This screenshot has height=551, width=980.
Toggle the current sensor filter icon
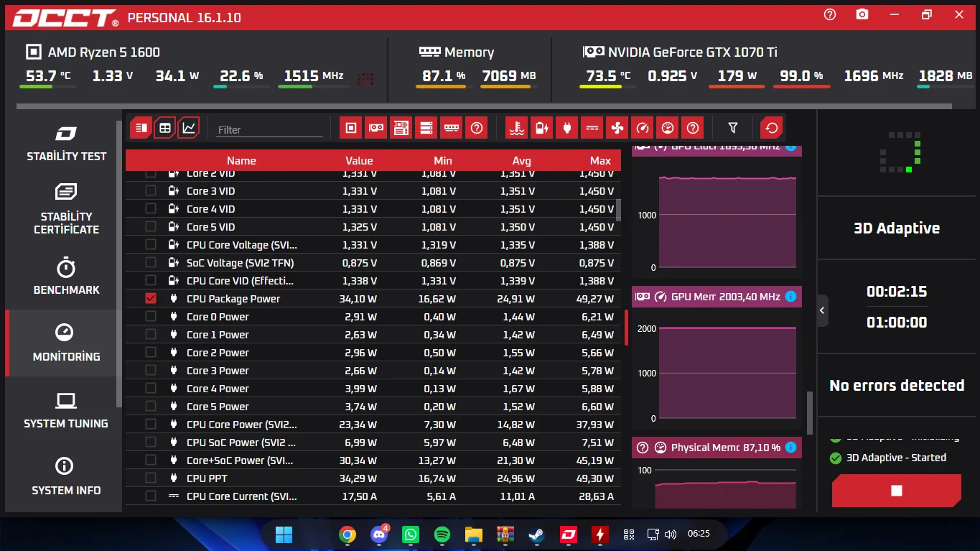pos(592,128)
